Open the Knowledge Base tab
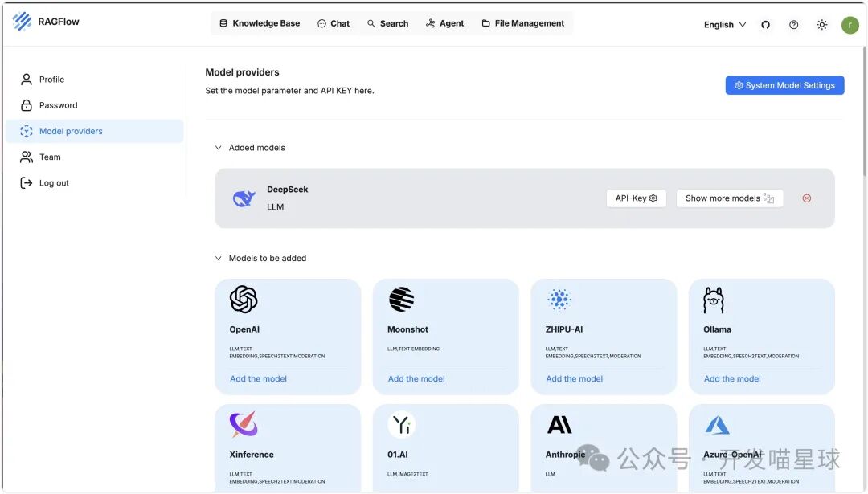This screenshot has height=494, width=868. click(260, 23)
